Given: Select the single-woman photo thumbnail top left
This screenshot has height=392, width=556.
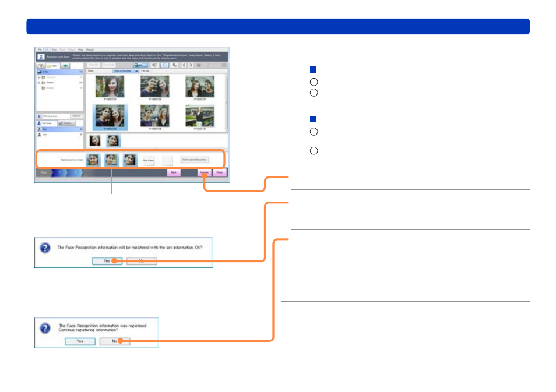Looking at the screenshot, I should [110, 86].
